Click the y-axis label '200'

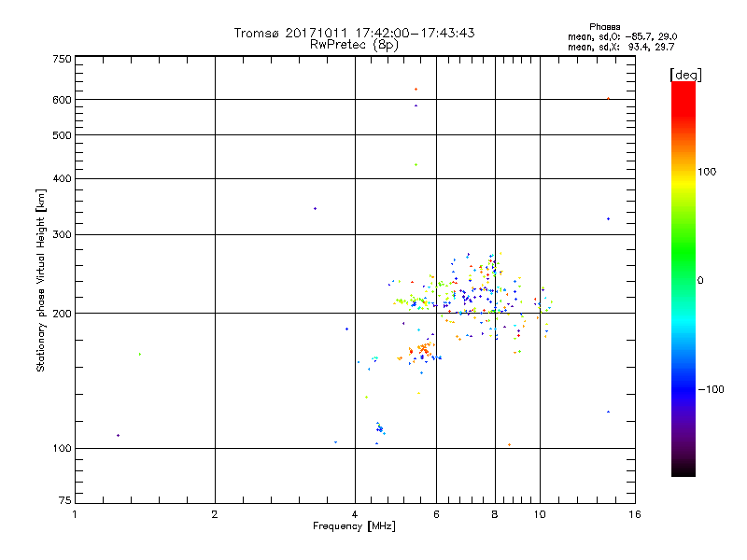[62, 314]
